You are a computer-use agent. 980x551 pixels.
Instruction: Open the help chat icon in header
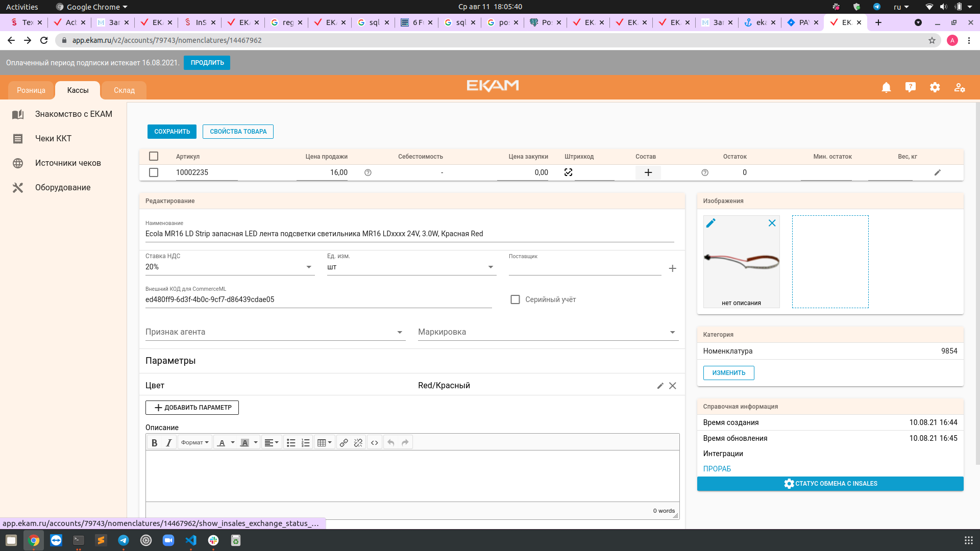[x=910, y=87]
